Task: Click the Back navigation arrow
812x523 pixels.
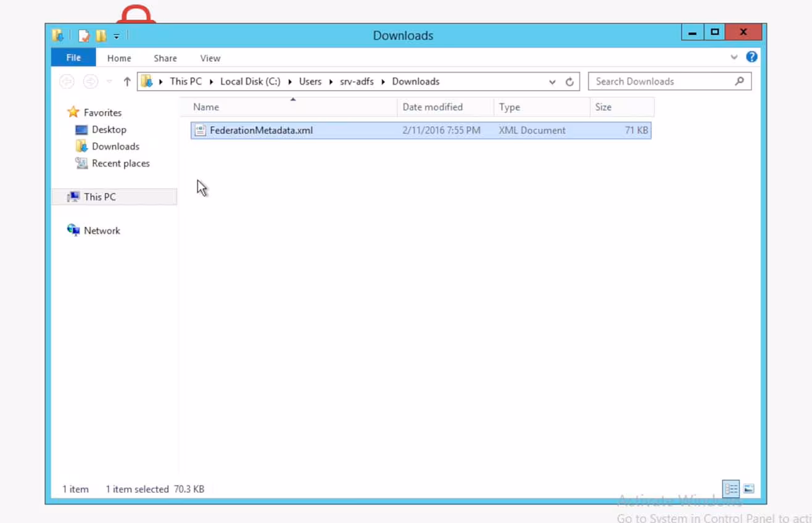Action: click(x=67, y=81)
